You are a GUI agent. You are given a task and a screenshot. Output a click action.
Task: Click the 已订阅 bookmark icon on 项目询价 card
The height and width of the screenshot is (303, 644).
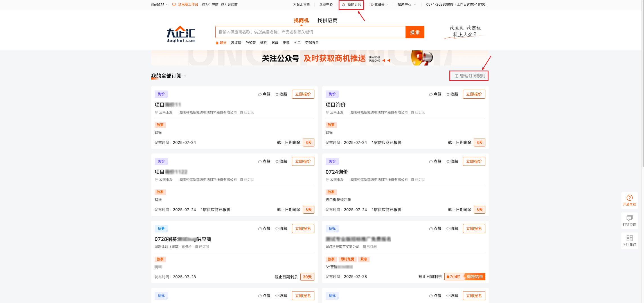413,112
